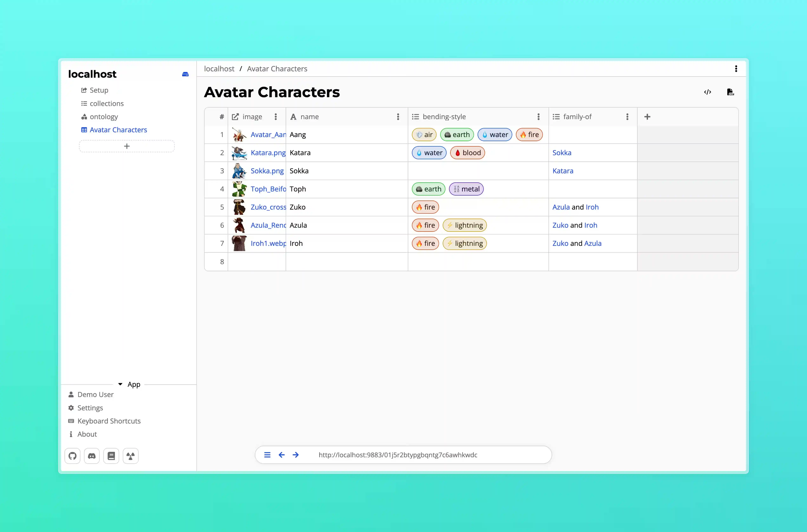Export table with CSV file icon
This screenshot has height=532, width=807.
click(730, 92)
